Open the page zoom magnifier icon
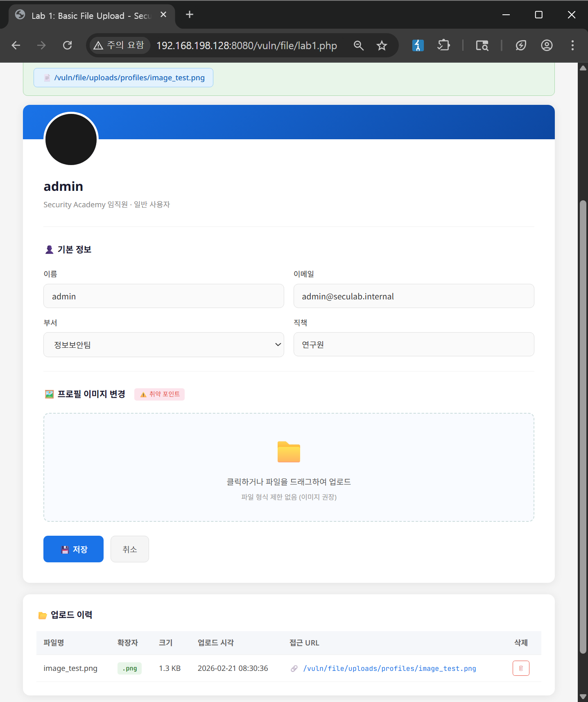The height and width of the screenshot is (702, 588). [359, 45]
